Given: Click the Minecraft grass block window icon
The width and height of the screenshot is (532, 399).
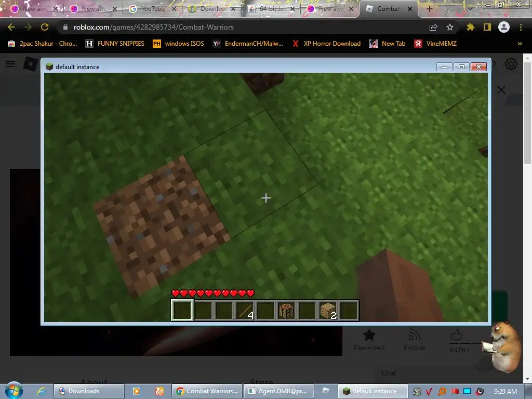Looking at the screenshot, I should click(49, 67).
